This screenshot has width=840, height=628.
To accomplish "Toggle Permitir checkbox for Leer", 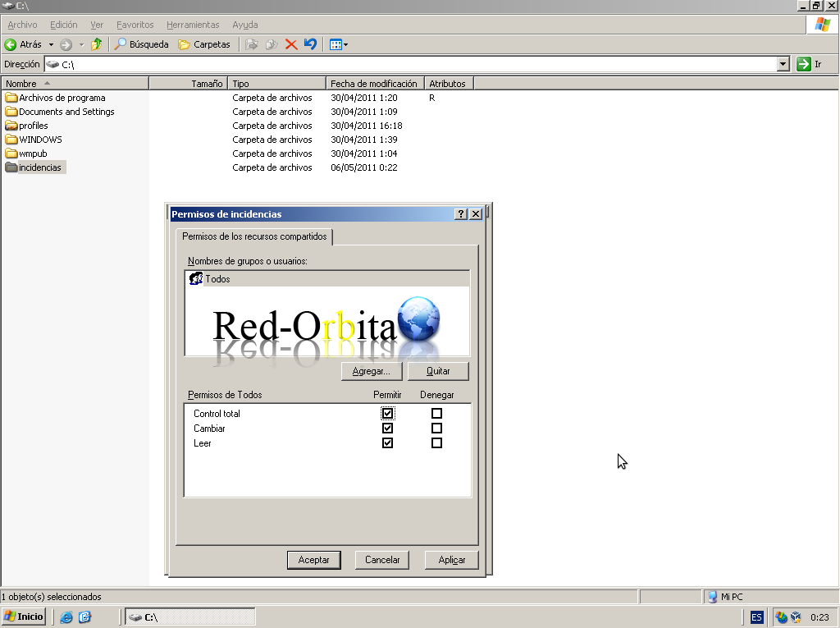I will (x=387, y=443).
